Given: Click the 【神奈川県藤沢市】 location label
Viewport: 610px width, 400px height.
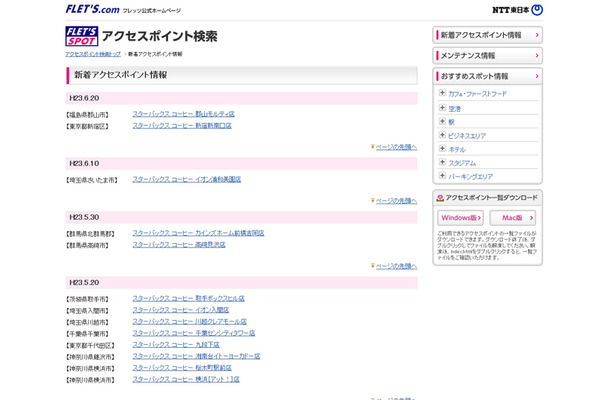Looking at the screenshot, I should (x=90, y=357).
